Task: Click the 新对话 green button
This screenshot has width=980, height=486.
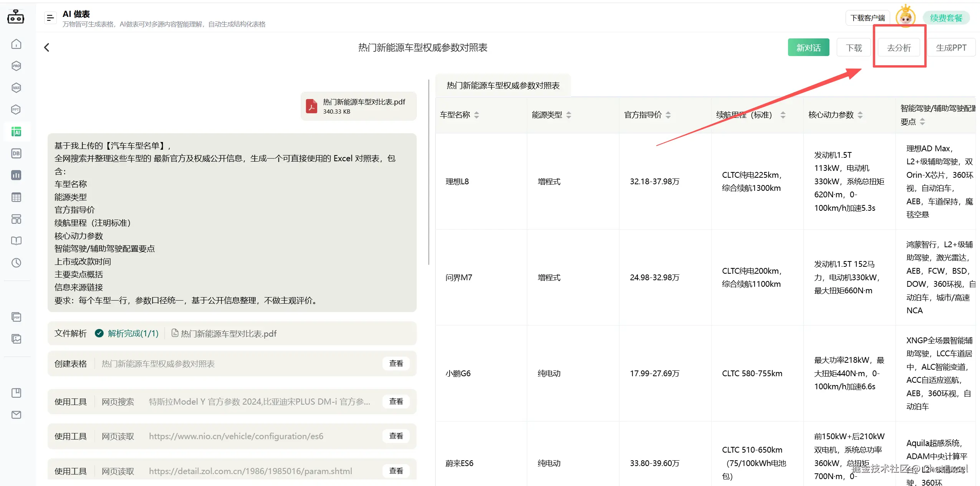Action: (x=808, y=48)
